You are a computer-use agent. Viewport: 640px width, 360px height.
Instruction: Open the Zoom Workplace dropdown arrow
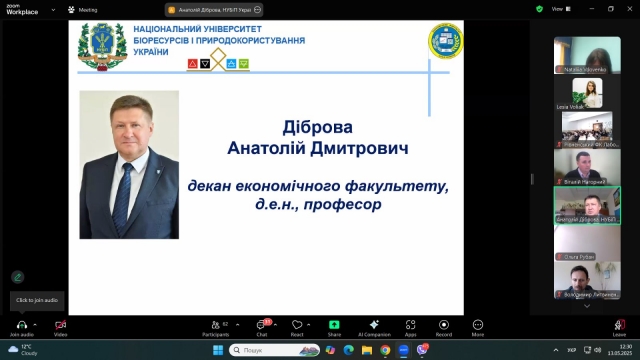coord(53,9)
